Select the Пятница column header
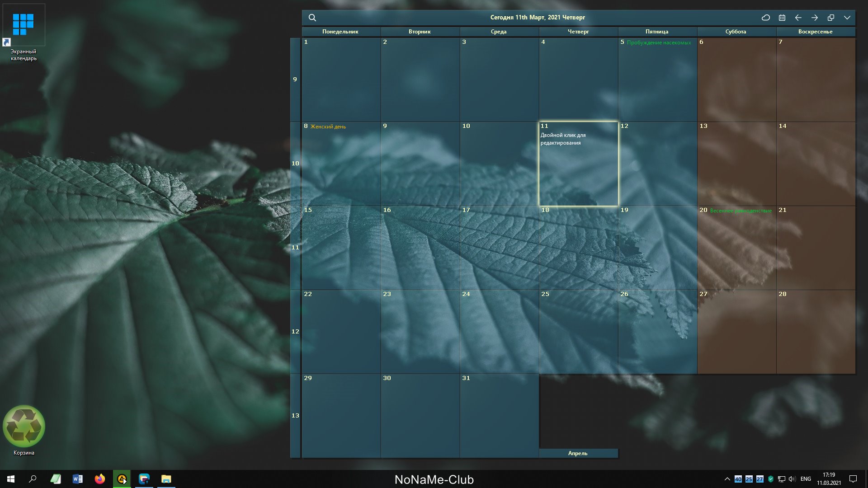 [657, 32]
